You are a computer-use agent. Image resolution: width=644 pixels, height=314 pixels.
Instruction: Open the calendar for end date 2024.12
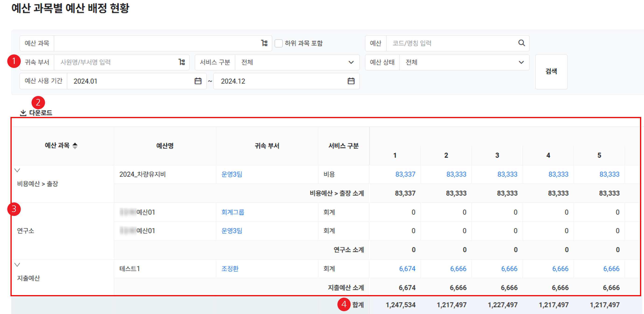click(x=351, y=81)
